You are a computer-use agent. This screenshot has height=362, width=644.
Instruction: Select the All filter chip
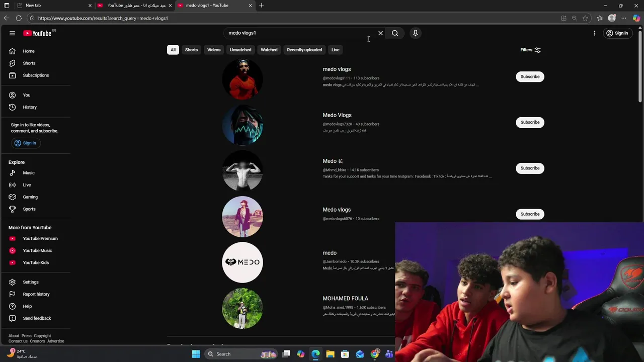coord(173,50)
